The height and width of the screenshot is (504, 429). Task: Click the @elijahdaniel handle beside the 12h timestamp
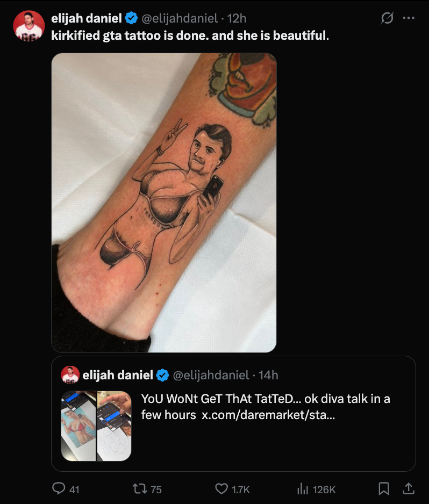coord(180,18)
